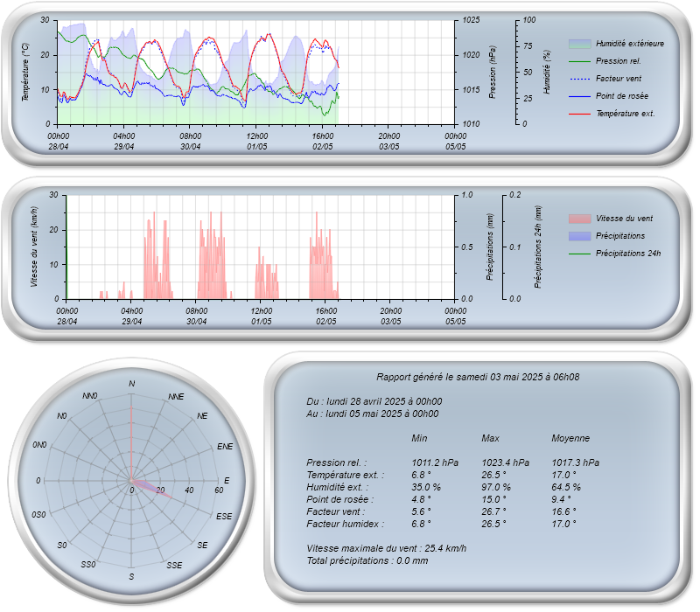Click the 'Vitesse maximale du vent : 25.4 km/h' line
This screenshot has width=700, height=612.
point(386,548)
